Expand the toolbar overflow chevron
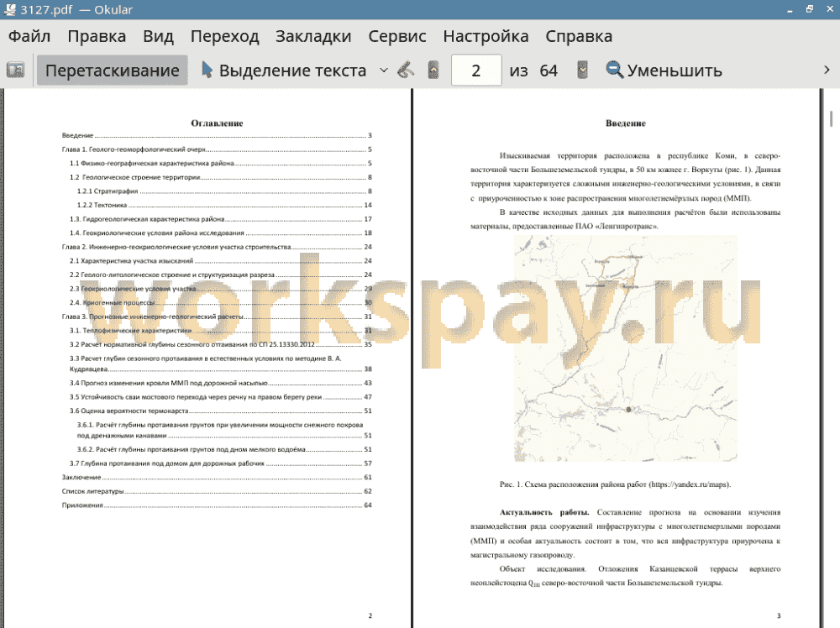 [x=827, y=71]
